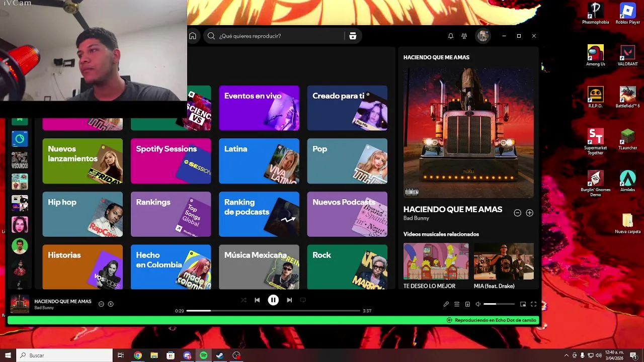Viewport: 644px width, 362px height.
Task: Open 'Hecho en Colombia' category card
Action: point(171,267)
